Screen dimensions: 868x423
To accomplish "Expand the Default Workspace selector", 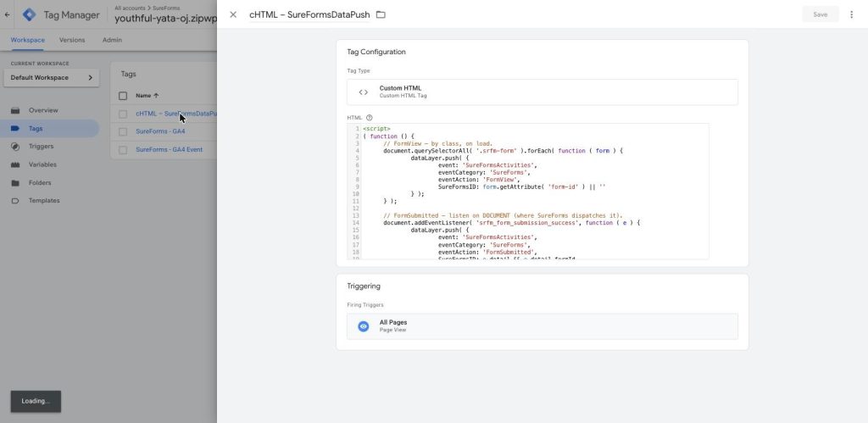I will 52,78.
